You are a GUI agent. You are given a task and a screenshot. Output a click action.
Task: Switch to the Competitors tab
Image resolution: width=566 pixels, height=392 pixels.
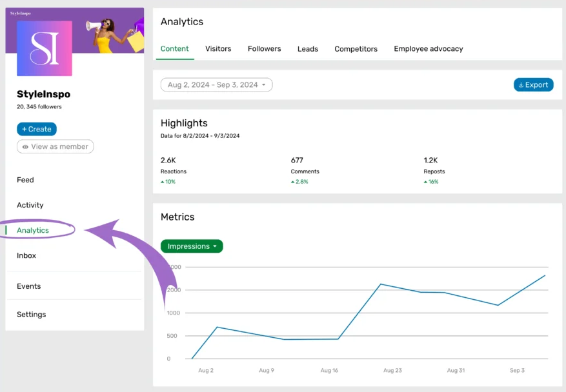click(356, 49)
